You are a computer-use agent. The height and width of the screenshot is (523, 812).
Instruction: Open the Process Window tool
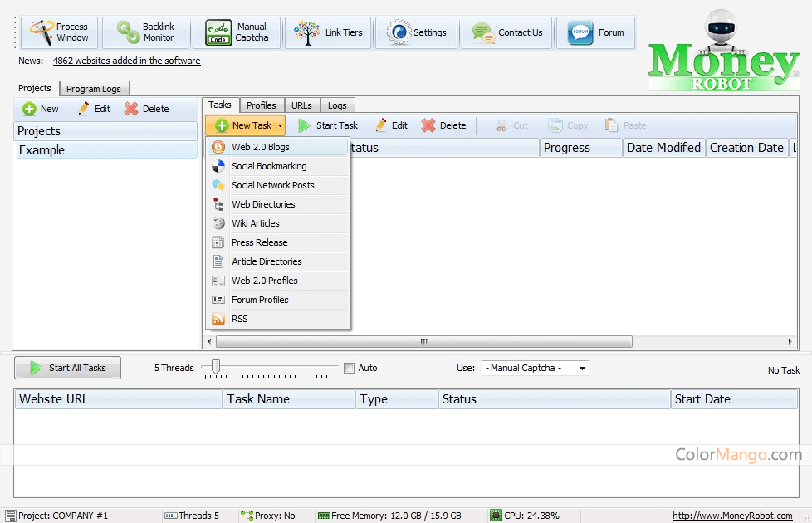(59, 32)
